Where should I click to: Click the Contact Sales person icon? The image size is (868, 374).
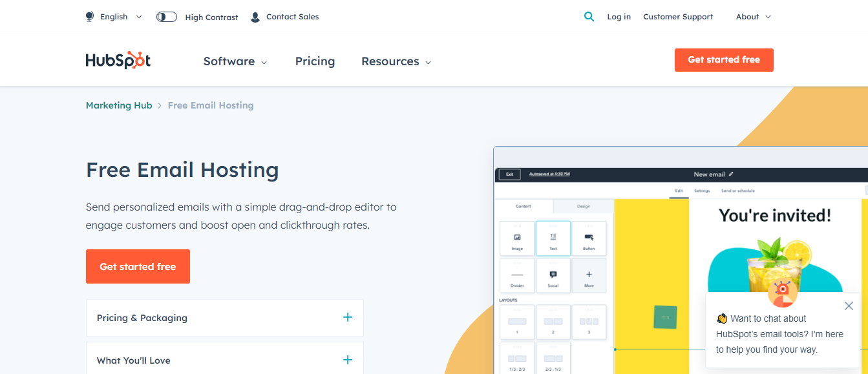pos(255,17)
